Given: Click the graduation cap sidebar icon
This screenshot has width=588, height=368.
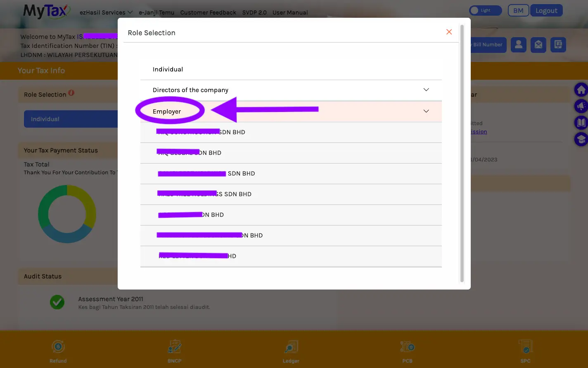Looking at the screenshot, I should point(581,139).
